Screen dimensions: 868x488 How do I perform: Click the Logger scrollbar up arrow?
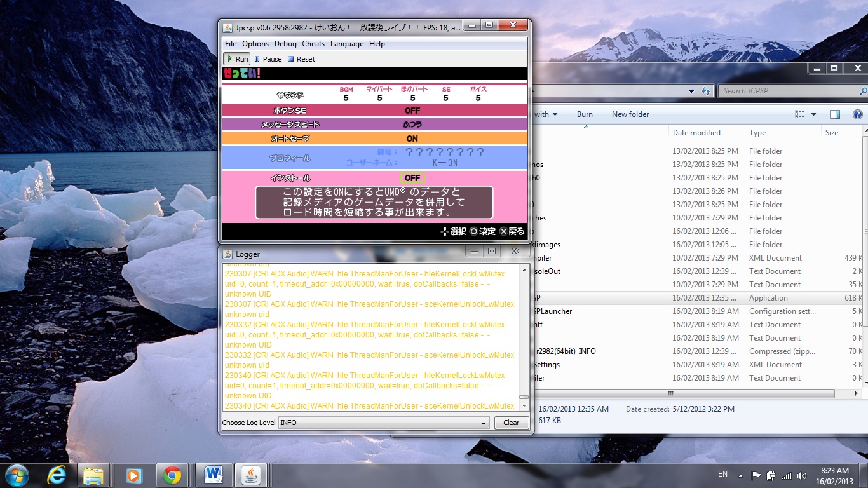click(524, 270)
